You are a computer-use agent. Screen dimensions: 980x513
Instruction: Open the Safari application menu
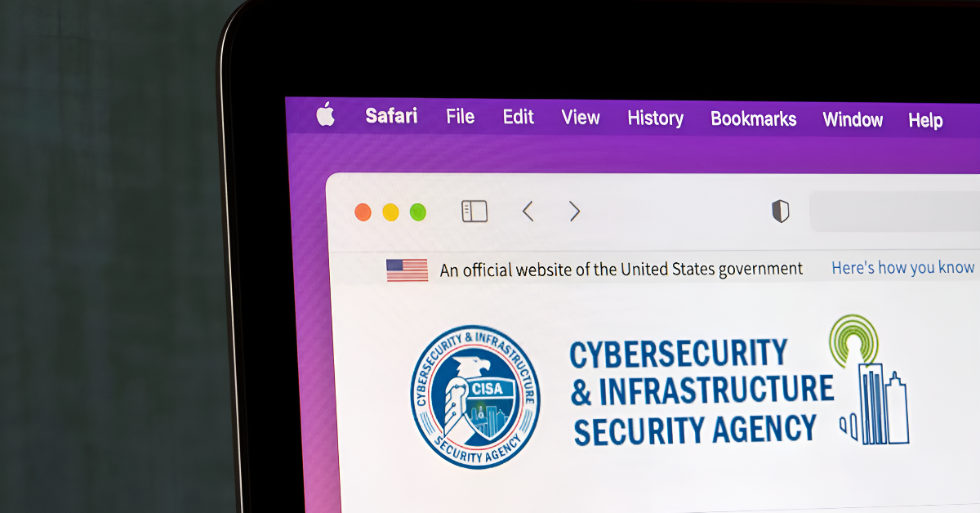(391, 116)
